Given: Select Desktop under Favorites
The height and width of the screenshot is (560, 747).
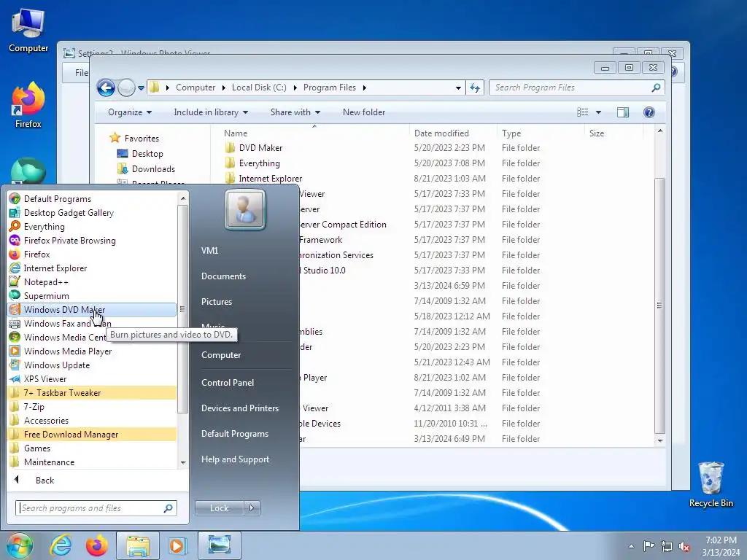Looking at the screenshot, I should click(141, 154).
